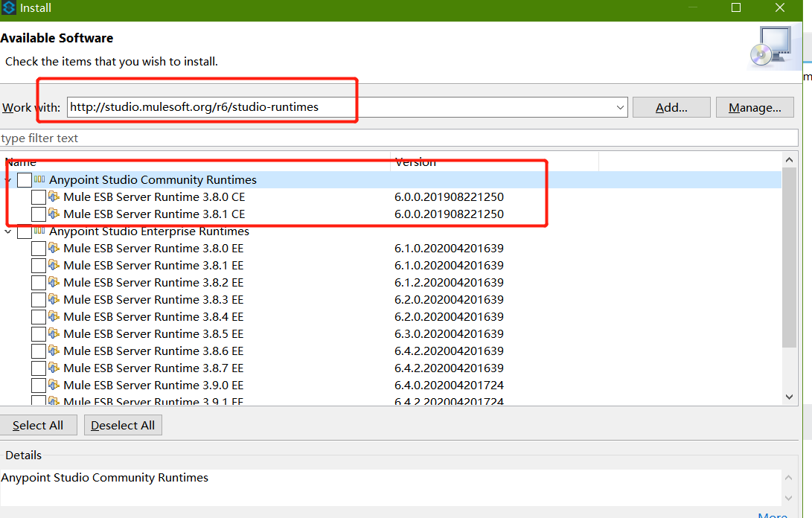Click the Manage... button
812x518 pixels.
[x=755, y=107]
